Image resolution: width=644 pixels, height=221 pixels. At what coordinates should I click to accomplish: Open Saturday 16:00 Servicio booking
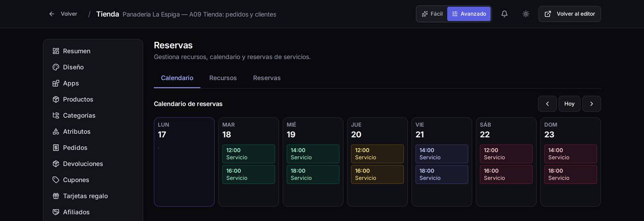click(x=506, y=174)
